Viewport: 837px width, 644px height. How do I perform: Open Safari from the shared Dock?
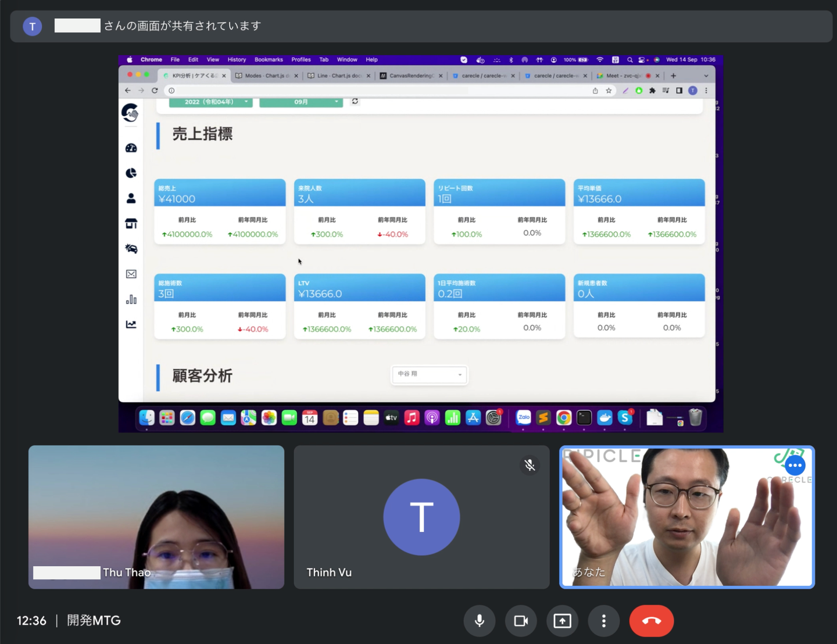point(187,417)
